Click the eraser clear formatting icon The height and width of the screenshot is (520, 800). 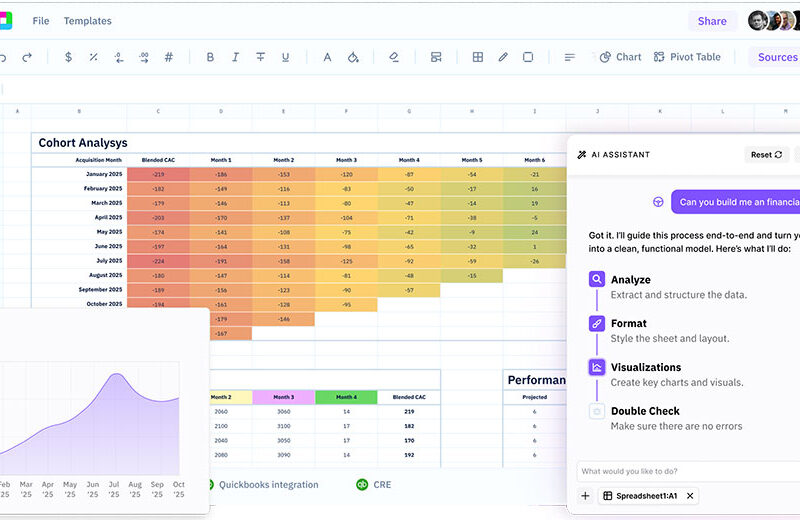click(394, 57)
